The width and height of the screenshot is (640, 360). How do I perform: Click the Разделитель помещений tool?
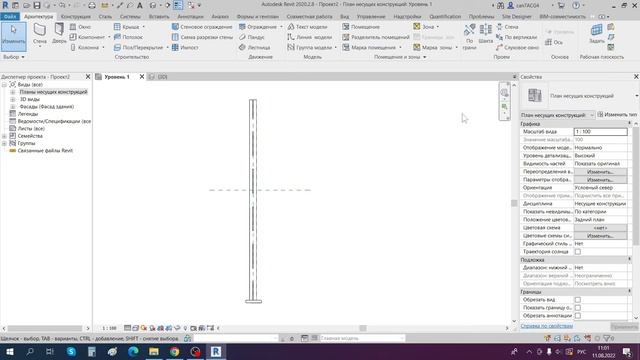point(376,37)
